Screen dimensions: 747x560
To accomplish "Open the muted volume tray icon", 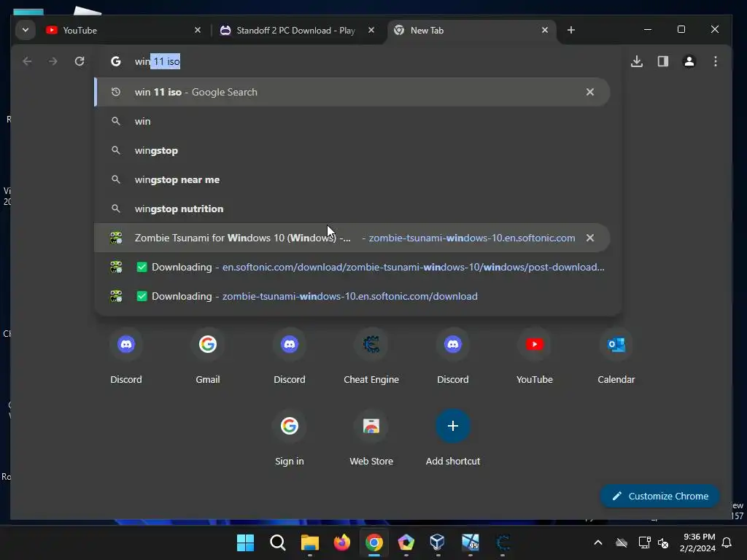I will [662, 542].
